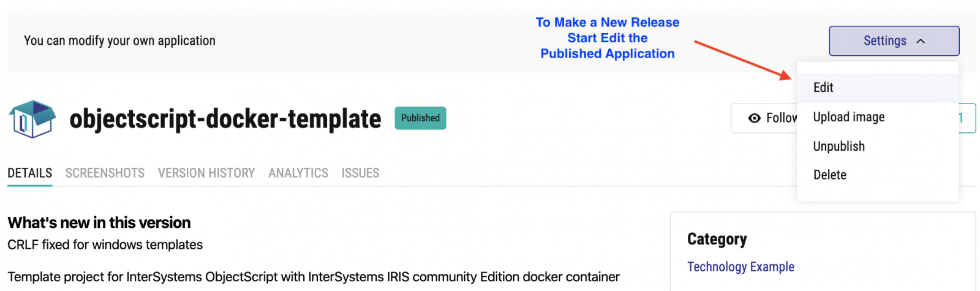The image size is (980, 291).
Task: Click the What's new in this version heading
Action: tap(99, 222)
